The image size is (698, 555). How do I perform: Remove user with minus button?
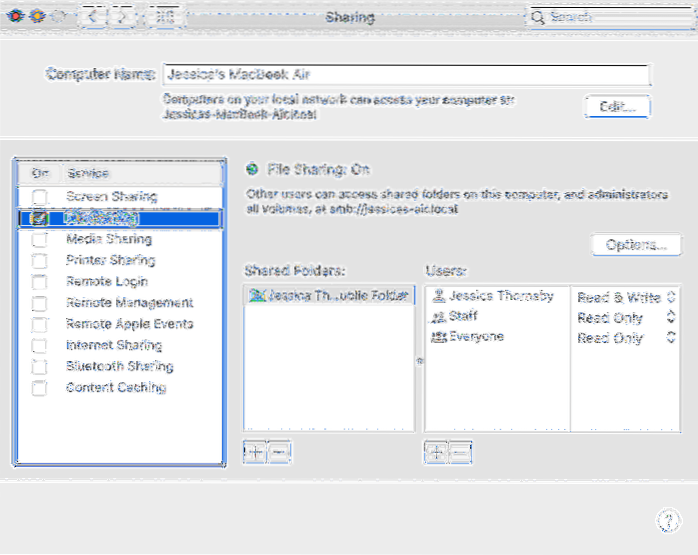pos(460,452)
